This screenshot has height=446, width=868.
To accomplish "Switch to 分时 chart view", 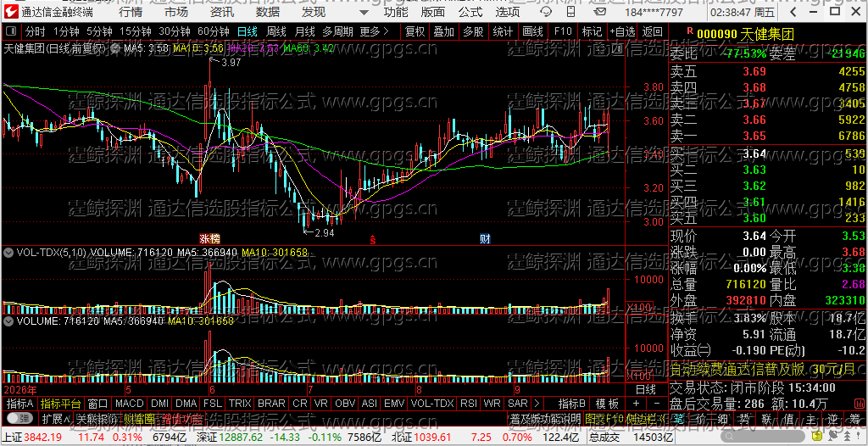I will coord(35,31).
